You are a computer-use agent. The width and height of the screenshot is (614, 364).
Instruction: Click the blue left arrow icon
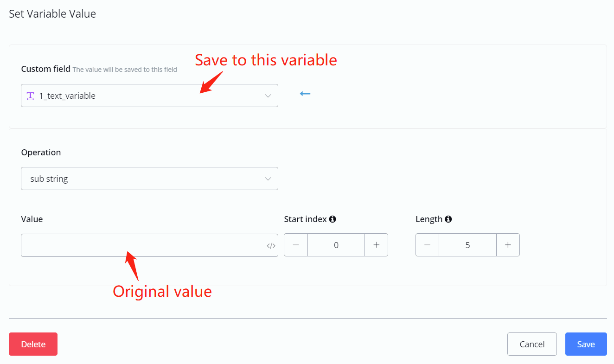click(305, 94)
